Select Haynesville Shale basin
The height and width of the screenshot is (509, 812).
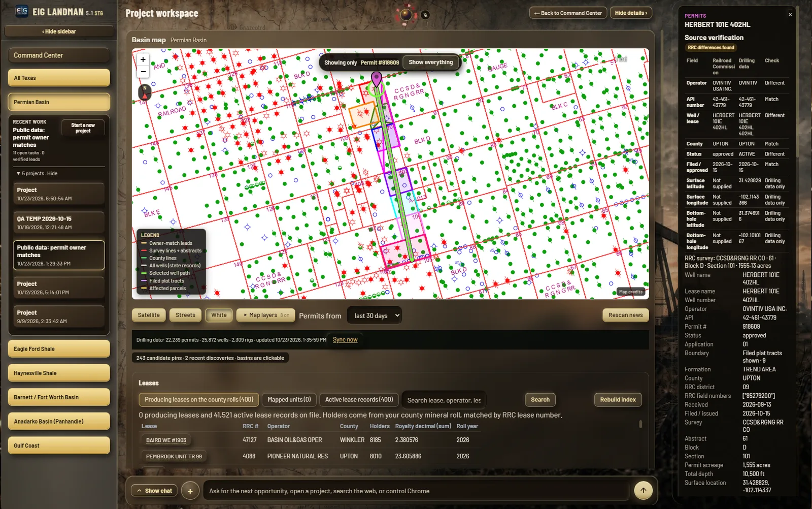[x=59, y=373]
